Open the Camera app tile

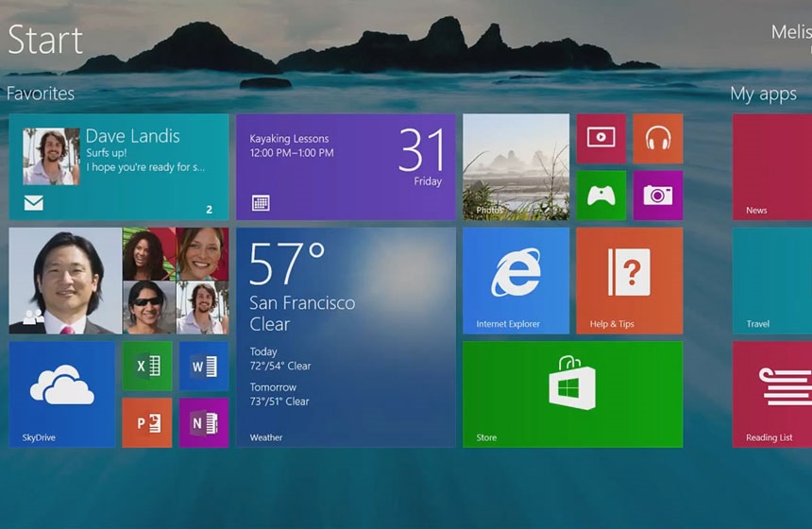tap(657, 195)
